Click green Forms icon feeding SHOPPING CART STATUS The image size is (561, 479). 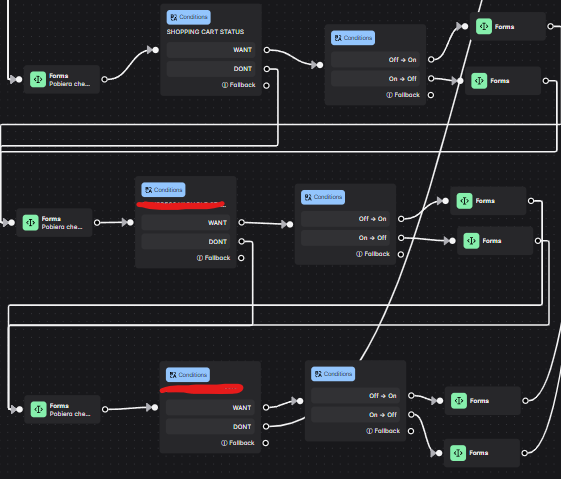click(38, 79)
